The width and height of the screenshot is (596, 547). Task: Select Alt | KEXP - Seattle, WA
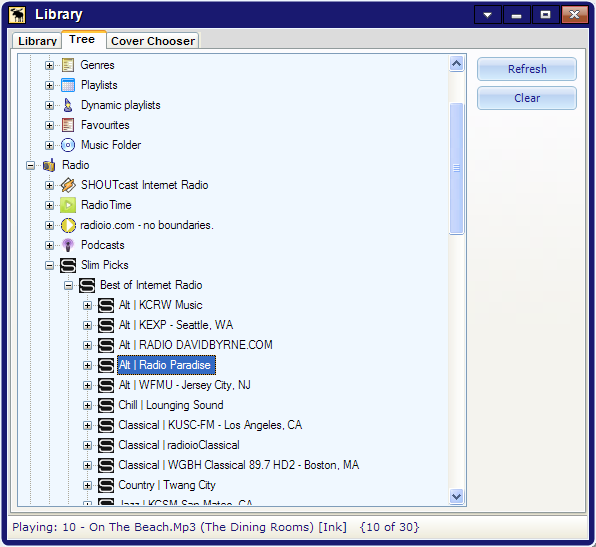pyautogui.click(x=176, y=325)
